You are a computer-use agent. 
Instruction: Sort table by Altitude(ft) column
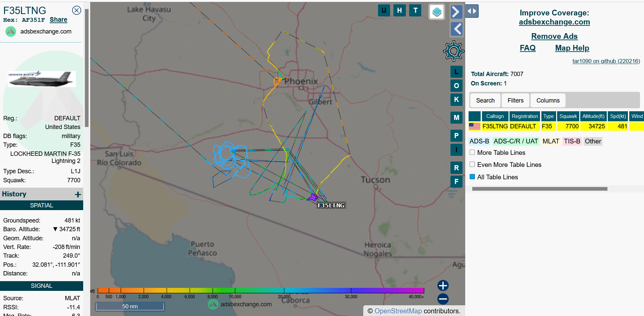pos(593,116)
